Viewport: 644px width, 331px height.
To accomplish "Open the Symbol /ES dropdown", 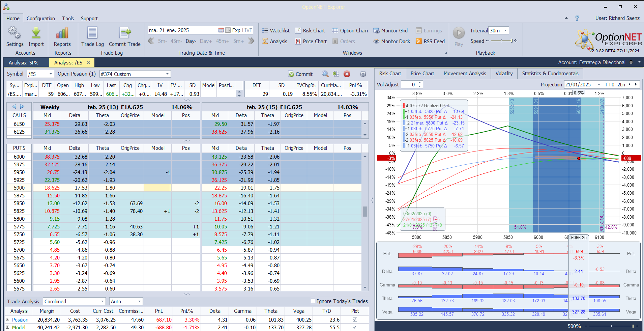I will 51,74.
